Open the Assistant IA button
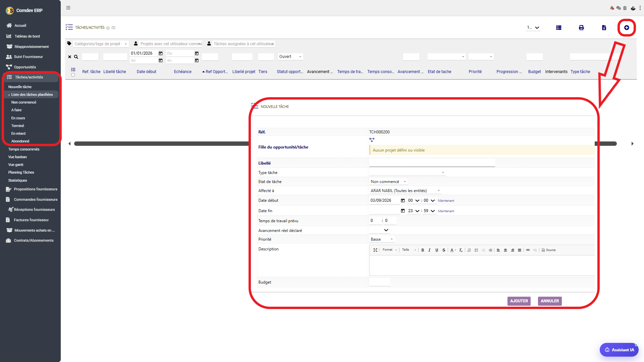 619,350
